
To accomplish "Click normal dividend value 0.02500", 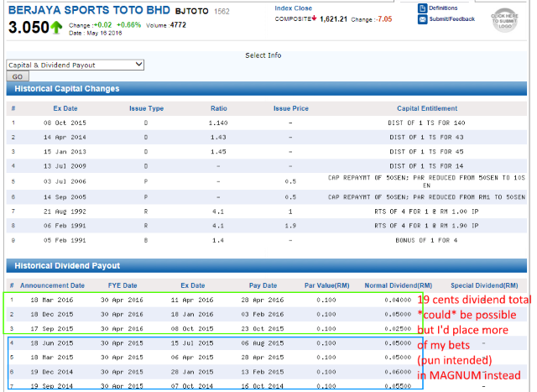I will [398, 328].
